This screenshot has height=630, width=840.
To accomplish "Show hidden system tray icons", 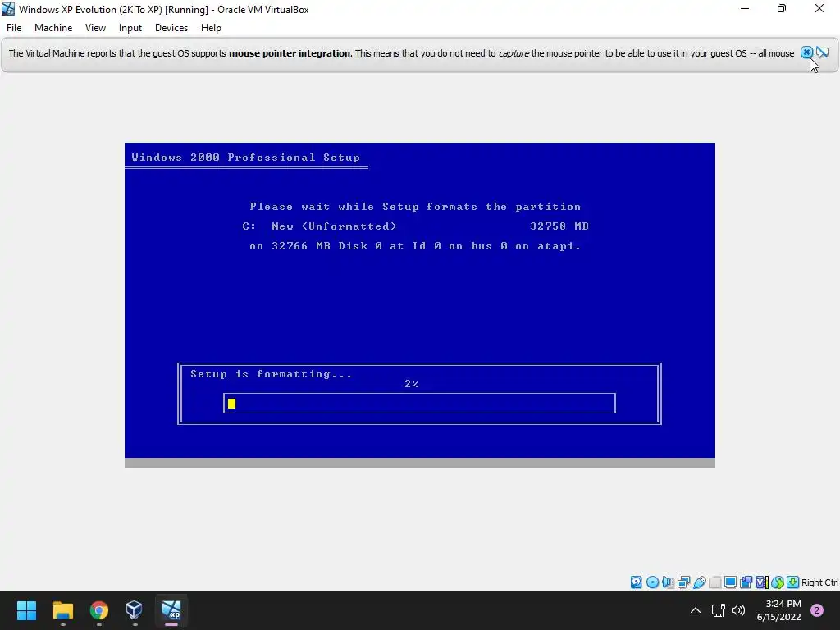I will pos(696,610).
